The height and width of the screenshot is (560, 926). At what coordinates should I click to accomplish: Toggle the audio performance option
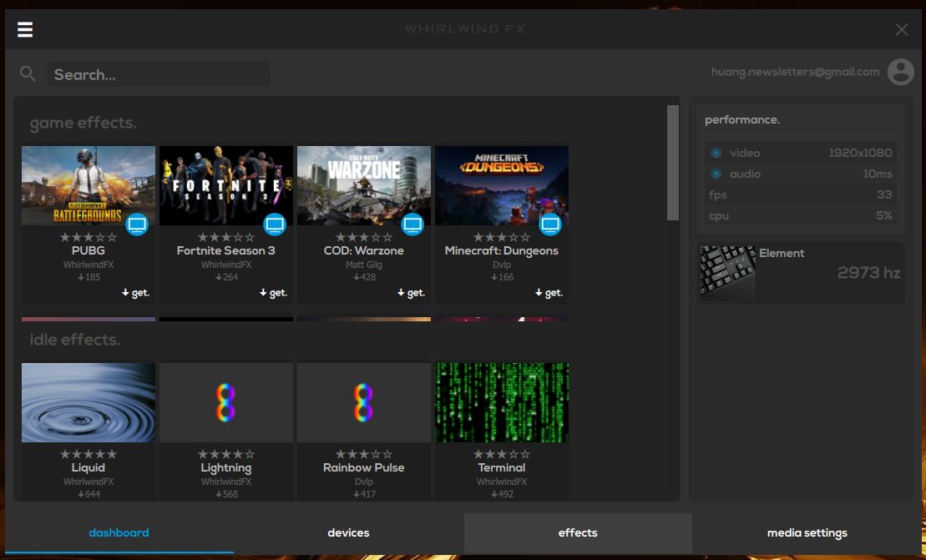(716, 174)
